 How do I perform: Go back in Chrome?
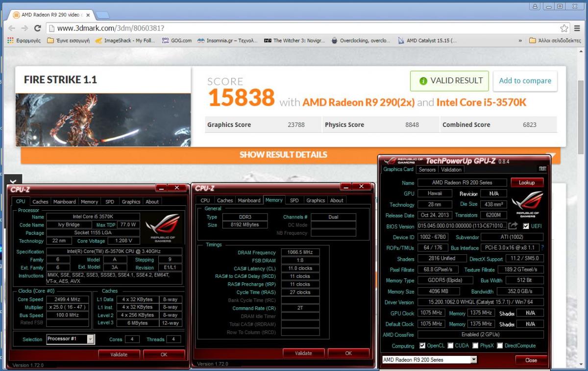(x=11, y=28)
